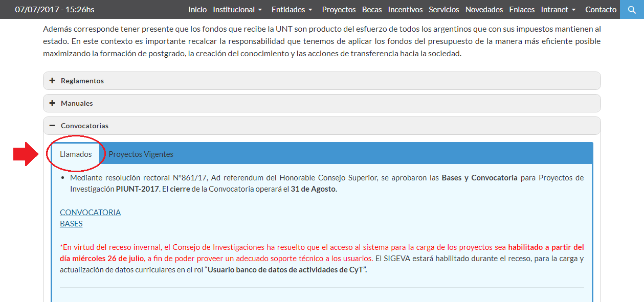Open Incentivos in the navbar
The height and width of the screenshot is (302, 644).
pos(405,10)
